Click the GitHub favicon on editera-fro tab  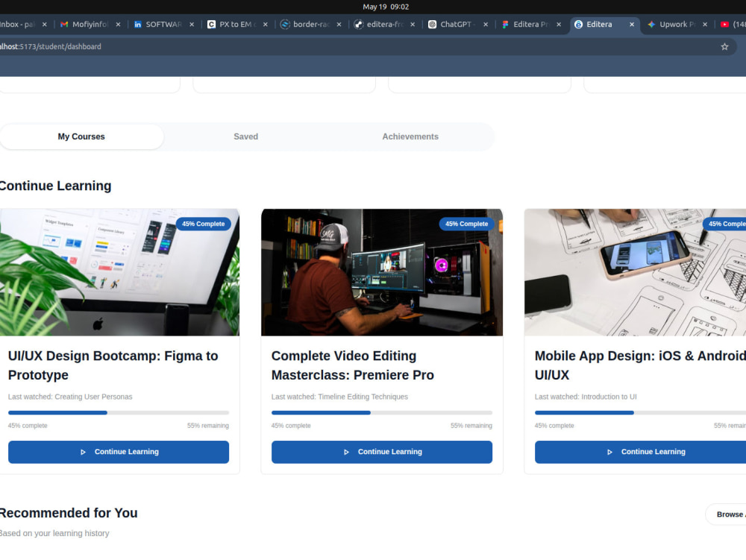tap(359, 25)
